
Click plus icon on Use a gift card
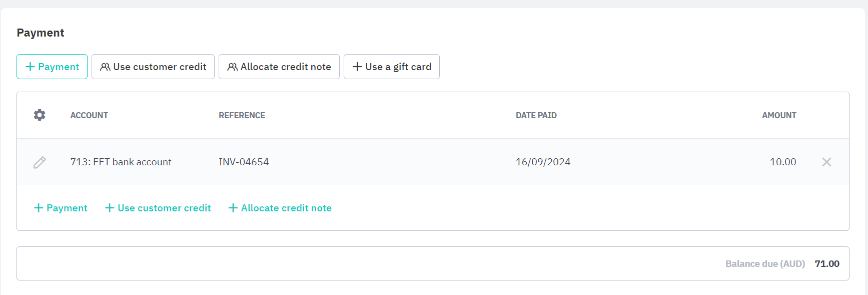coord(357,67)
